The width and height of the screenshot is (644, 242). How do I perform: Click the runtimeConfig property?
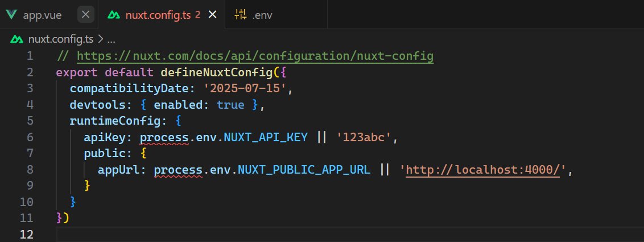tap(115, 121)
